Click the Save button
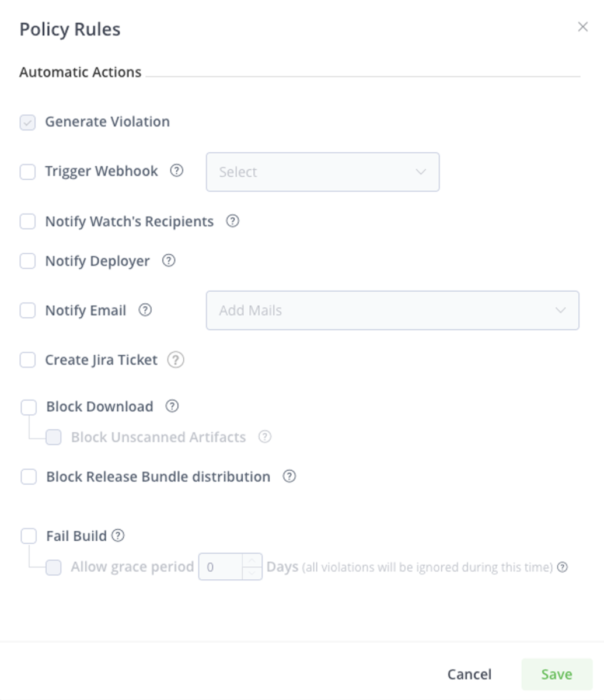The height and width of the screenshot is (700, 604). 557,674
